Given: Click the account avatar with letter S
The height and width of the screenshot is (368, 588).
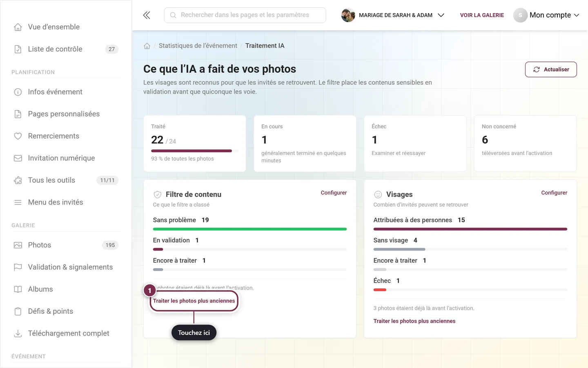Looking at the screenshot, I should point(520,15).
